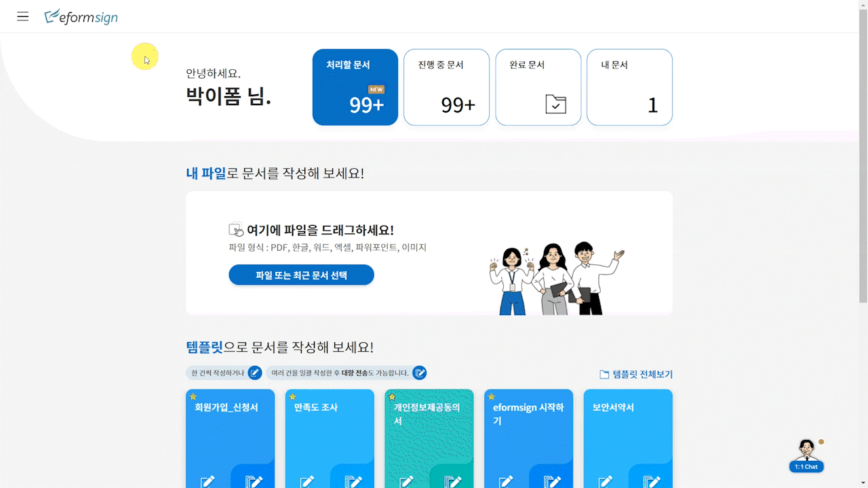Open the 진행 중 문서 card

point(446,87)
